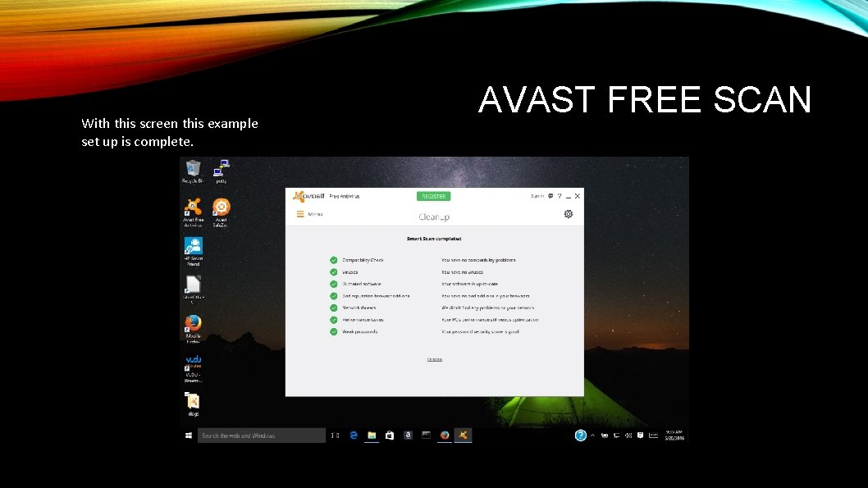Open Avast Free Antivirus desktop shortcut
The width and height of the screenshot is (868, 488).
pyautogui.click(x=194, y=207)
